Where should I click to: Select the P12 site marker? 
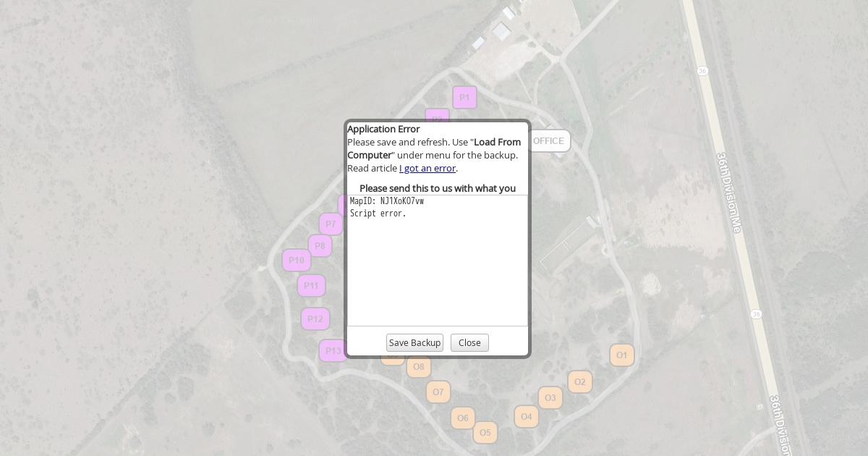tap(315, 318)
